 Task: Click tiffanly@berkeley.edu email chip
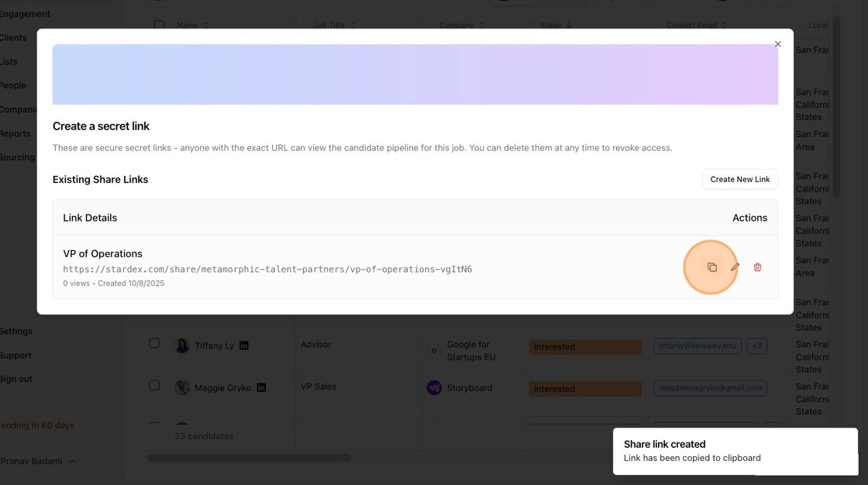tap(697, 346)
